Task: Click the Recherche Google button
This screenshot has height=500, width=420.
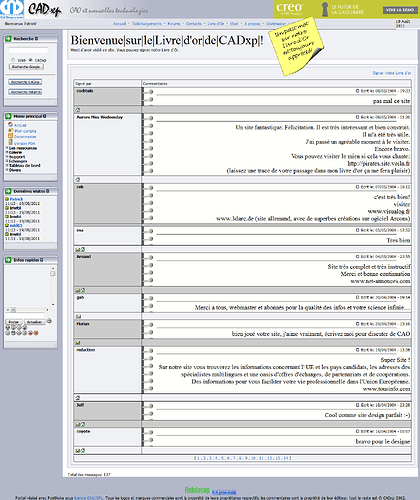Action: coord(26,67)
